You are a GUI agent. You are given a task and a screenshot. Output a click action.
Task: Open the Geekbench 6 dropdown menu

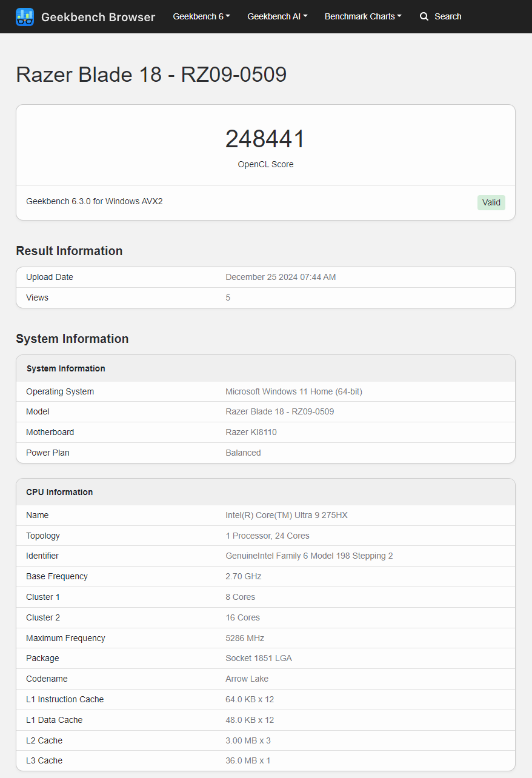[x=201, y=16]
